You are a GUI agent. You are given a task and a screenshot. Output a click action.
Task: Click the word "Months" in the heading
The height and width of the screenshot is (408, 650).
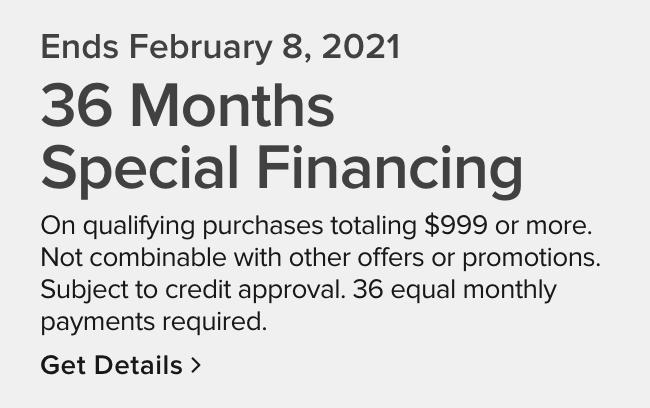tap(229, 107)
